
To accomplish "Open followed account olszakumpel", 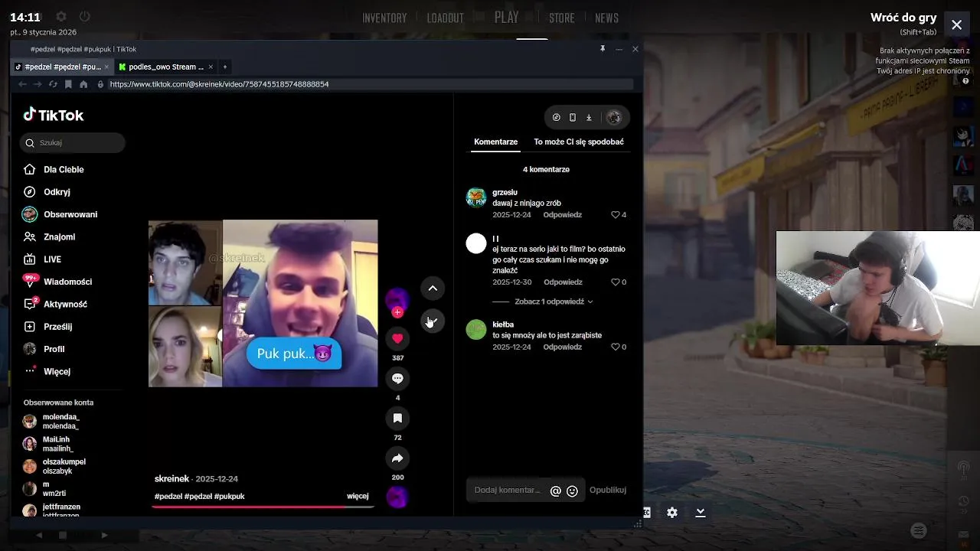I will 54,466.
